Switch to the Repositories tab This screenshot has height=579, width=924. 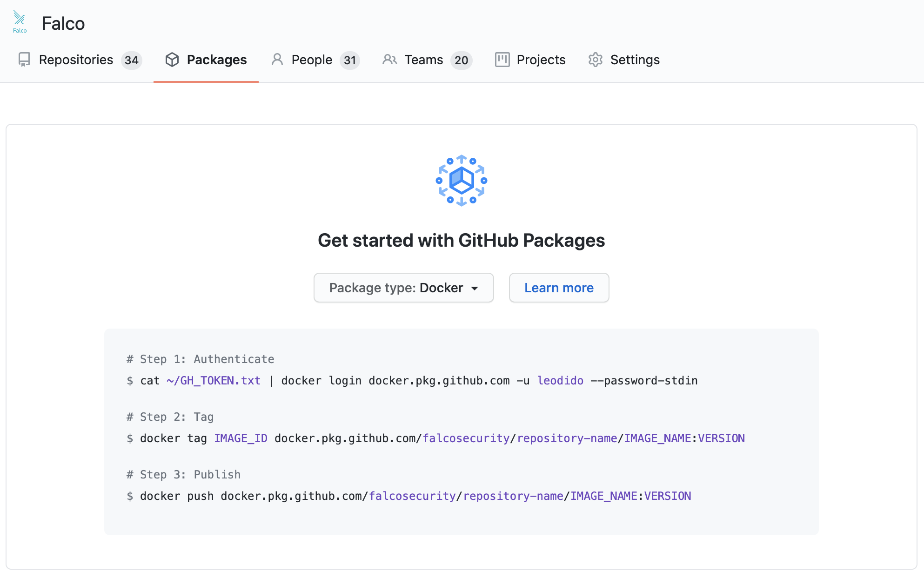pyautogui.click(x=76, y=60)
